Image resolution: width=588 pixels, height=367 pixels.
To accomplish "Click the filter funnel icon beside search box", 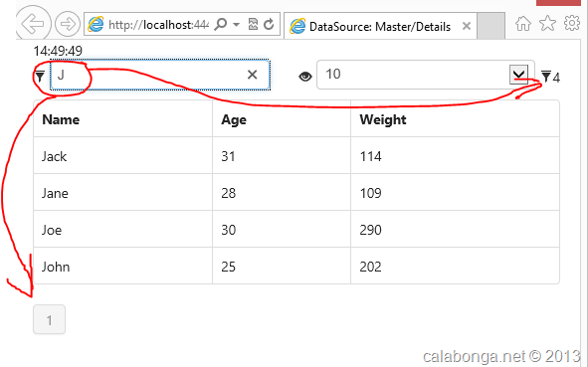I will 40,77.
